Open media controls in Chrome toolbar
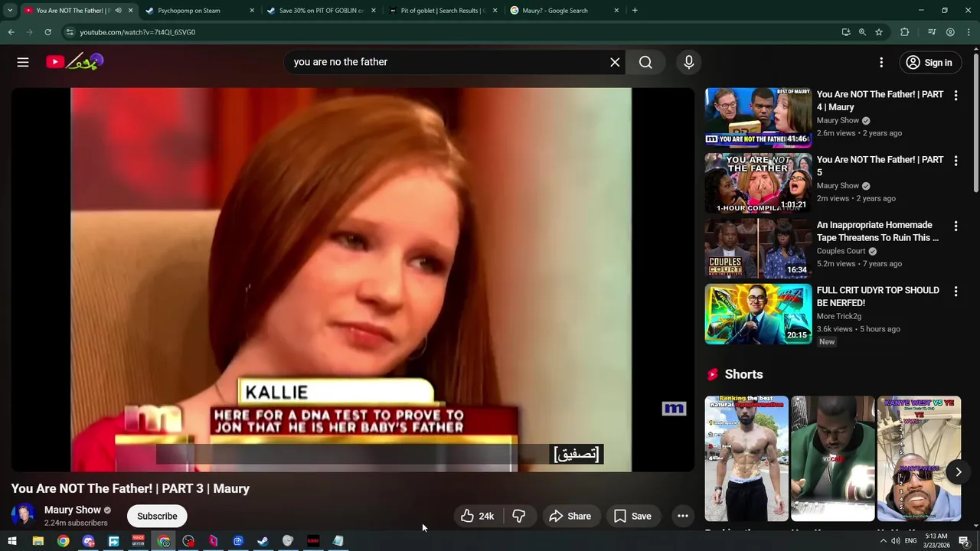 click(932, 32)
